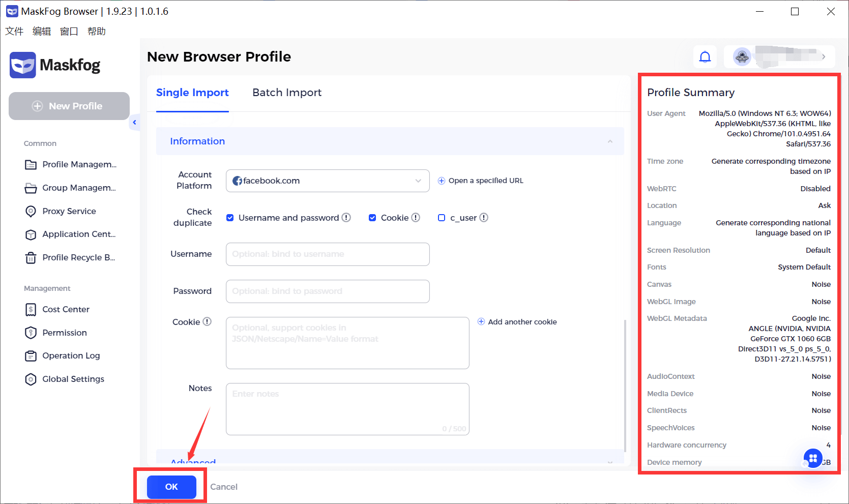Click the Username input field
The width and height of the screenshot is (849, 504).
click(x=327, y=254)
